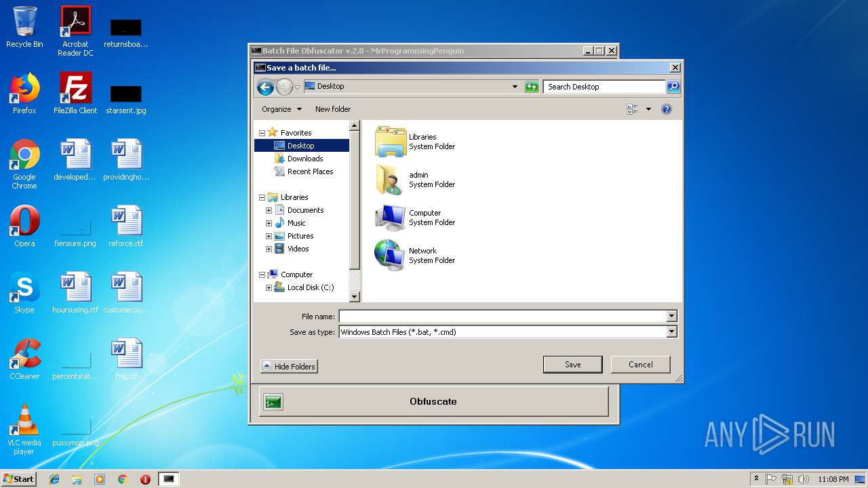Open the CCleaner desktop icon

[24, 359]
